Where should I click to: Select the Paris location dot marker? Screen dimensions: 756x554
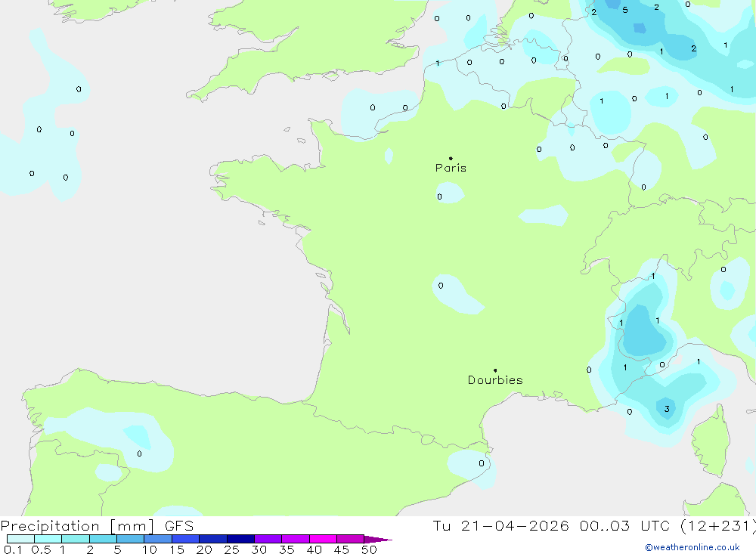(451, 158)
